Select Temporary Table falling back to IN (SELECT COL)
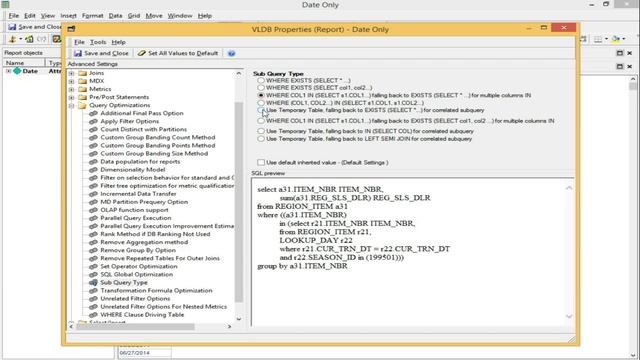This screenshot has height=360, width=640. 261,131
